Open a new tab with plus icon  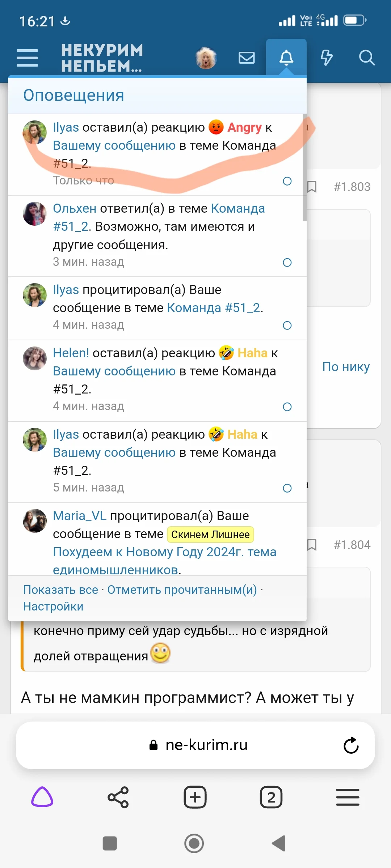[x=195, y=797]
